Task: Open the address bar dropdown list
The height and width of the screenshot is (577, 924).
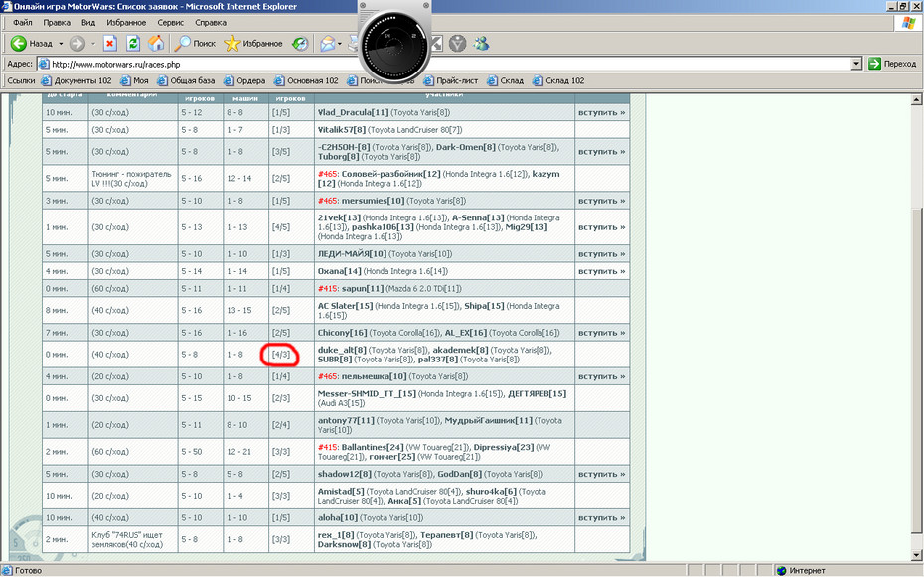Action: 856,64
